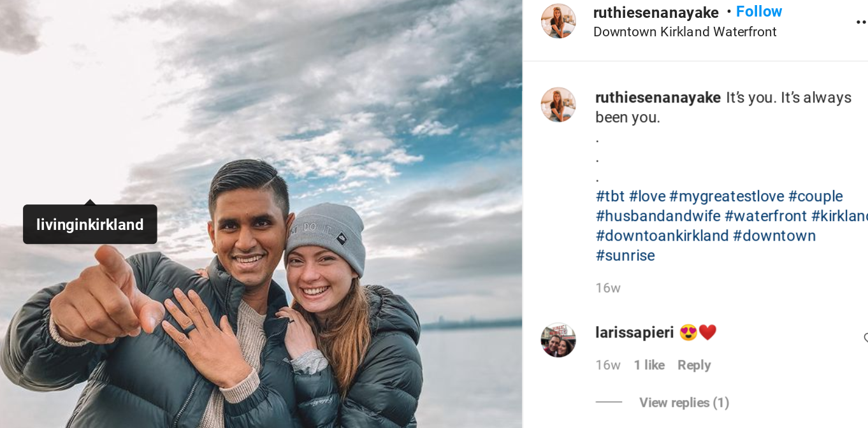Viewport: 868px width, 428px height.
Task: Open the #waterfront hashtag
Action: coord(765,216)
